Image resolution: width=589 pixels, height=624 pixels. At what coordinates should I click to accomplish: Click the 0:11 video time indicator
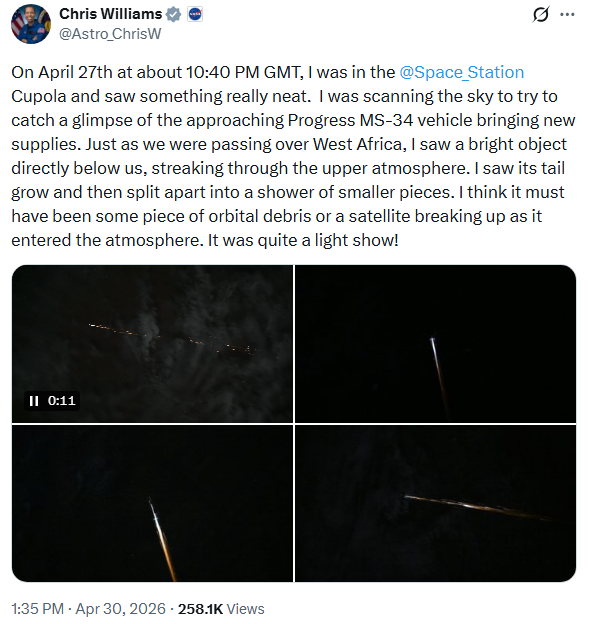[61, 401]
